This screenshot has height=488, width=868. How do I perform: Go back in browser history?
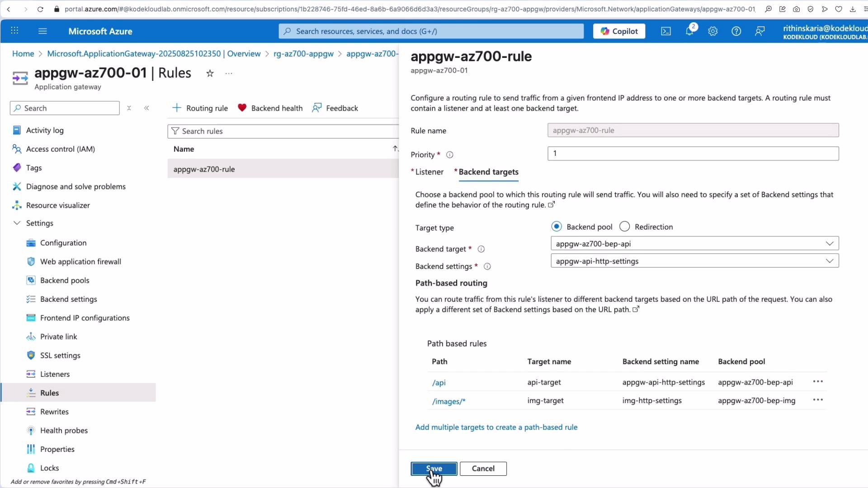[9, 9]
